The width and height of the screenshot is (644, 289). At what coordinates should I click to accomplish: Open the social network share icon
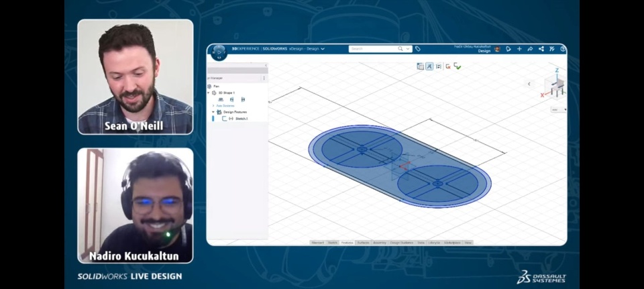[541, 49]
